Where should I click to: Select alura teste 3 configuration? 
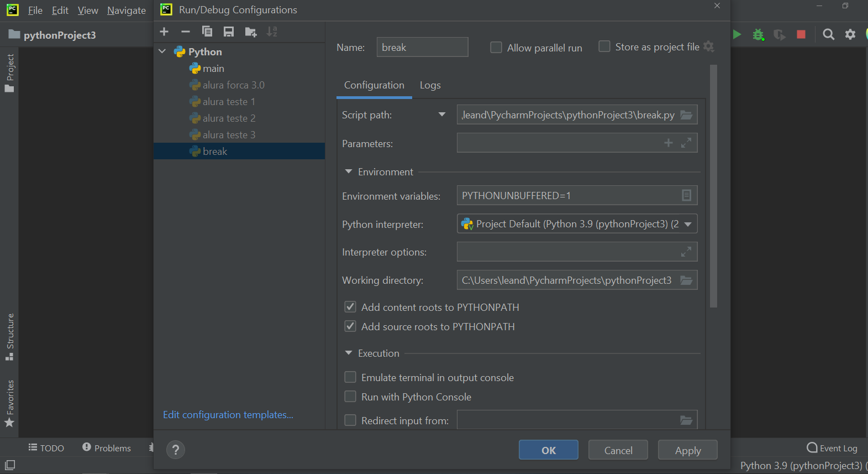239,134
